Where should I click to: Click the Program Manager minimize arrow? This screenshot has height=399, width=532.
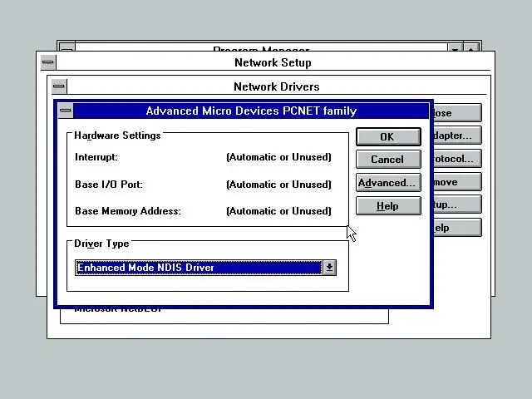tap(455, 47)
